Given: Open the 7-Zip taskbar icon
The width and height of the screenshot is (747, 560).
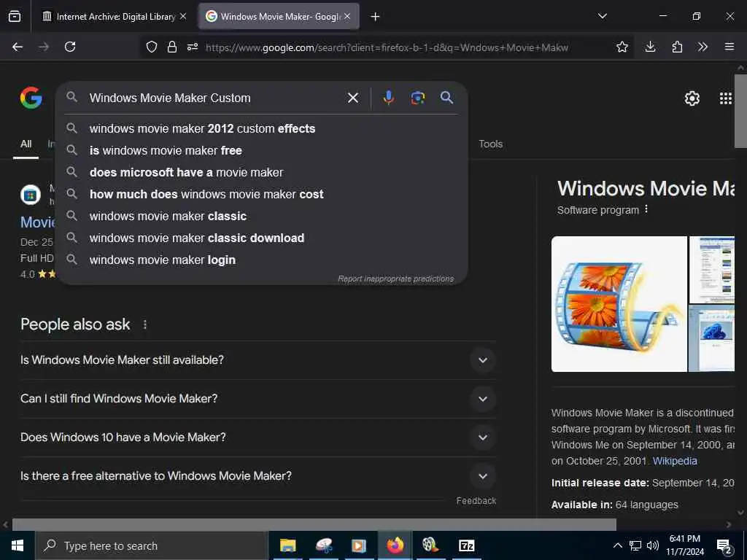Looking at the screenshot, I should (x=466, y=545).
